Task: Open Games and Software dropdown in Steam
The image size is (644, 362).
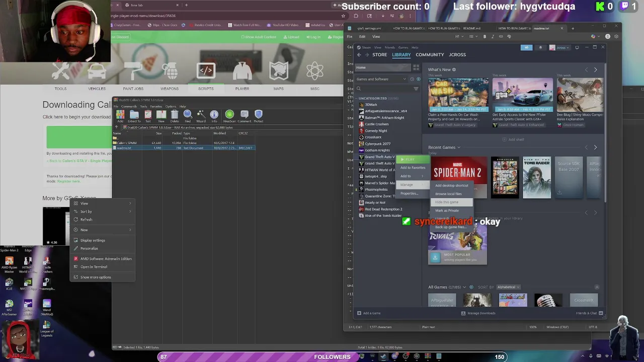Action: pyautogui.click(x=381, y=79)
